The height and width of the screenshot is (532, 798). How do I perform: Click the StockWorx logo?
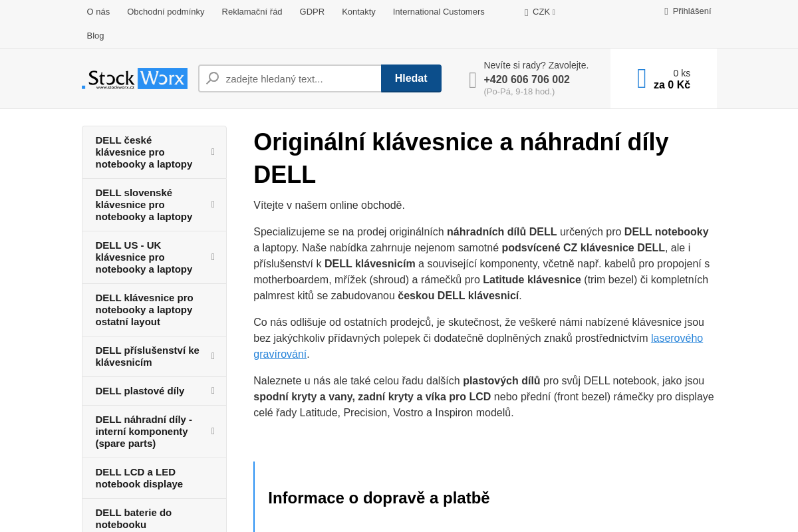134,78
